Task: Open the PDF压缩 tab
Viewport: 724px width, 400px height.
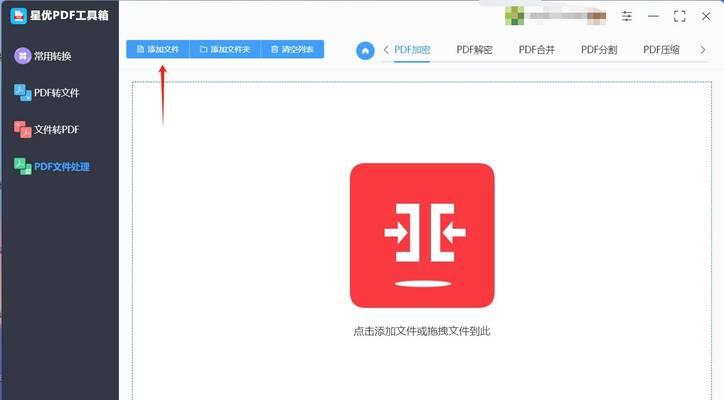Action: (661, 49)
